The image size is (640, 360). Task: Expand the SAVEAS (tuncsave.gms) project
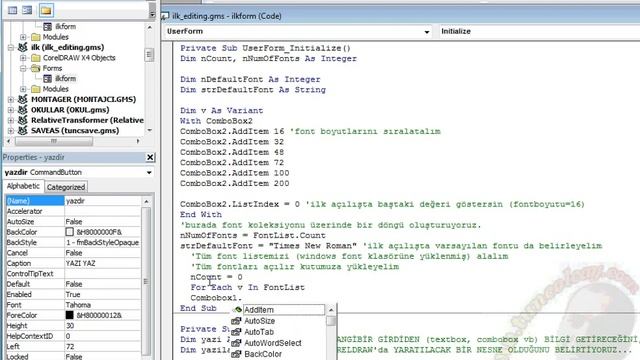pos(11,131)
